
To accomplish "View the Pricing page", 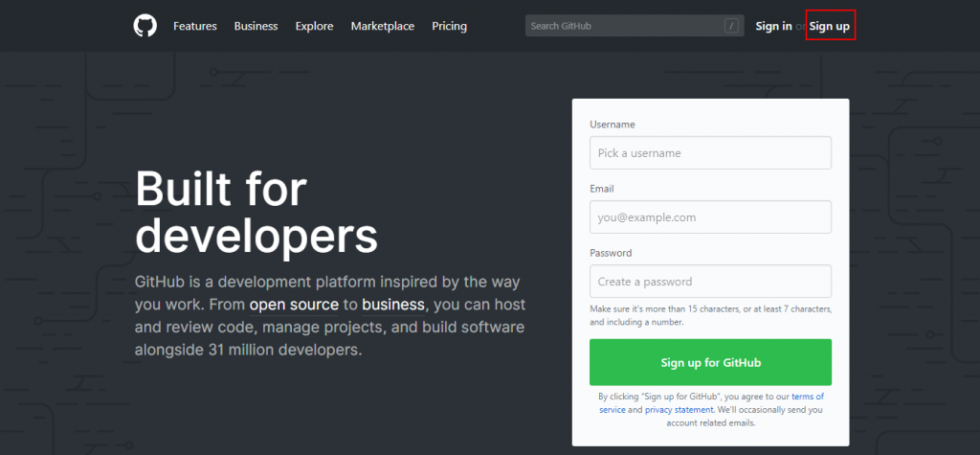I will (450, 26).
